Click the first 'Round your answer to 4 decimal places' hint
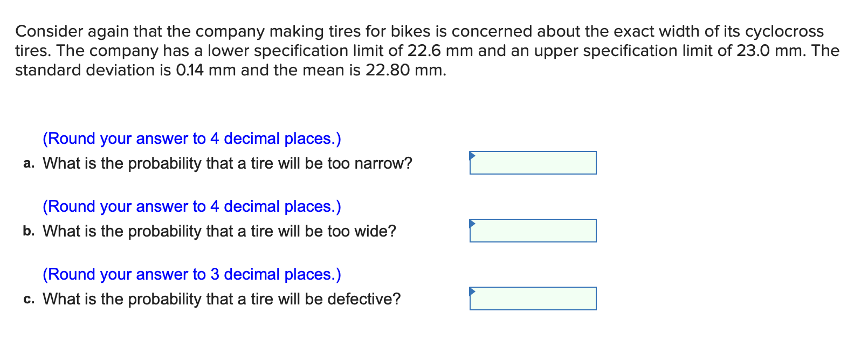868x347 pixels. point(192,138)
